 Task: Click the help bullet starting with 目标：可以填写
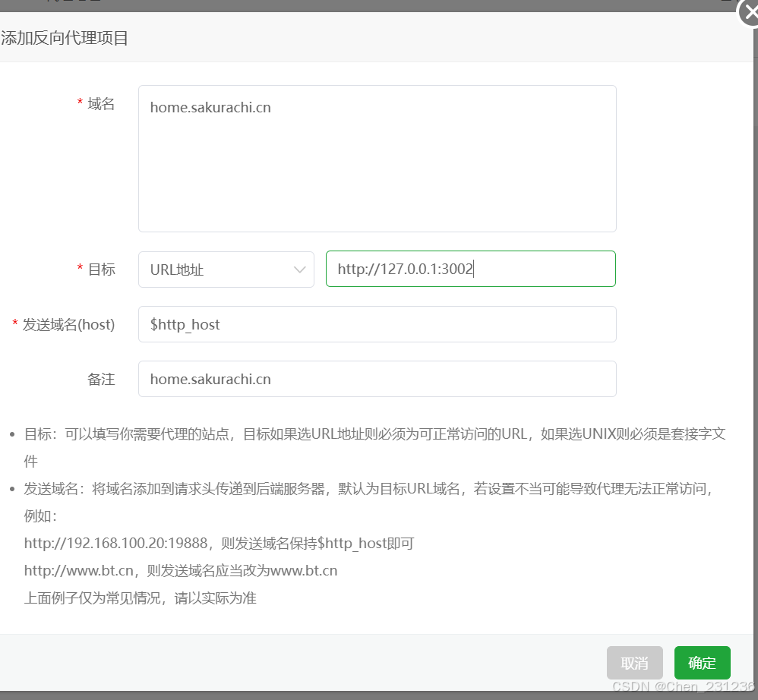coord(374,447)
